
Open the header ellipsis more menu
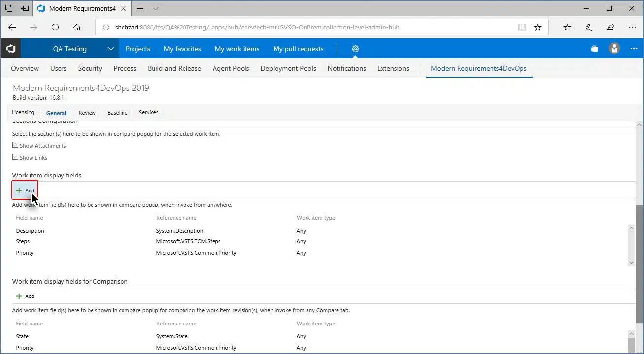coord(634,49)
